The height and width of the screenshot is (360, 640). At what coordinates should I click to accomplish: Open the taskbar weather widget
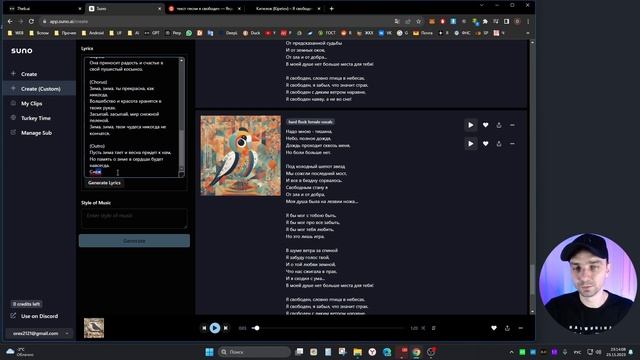click(20, 352)
